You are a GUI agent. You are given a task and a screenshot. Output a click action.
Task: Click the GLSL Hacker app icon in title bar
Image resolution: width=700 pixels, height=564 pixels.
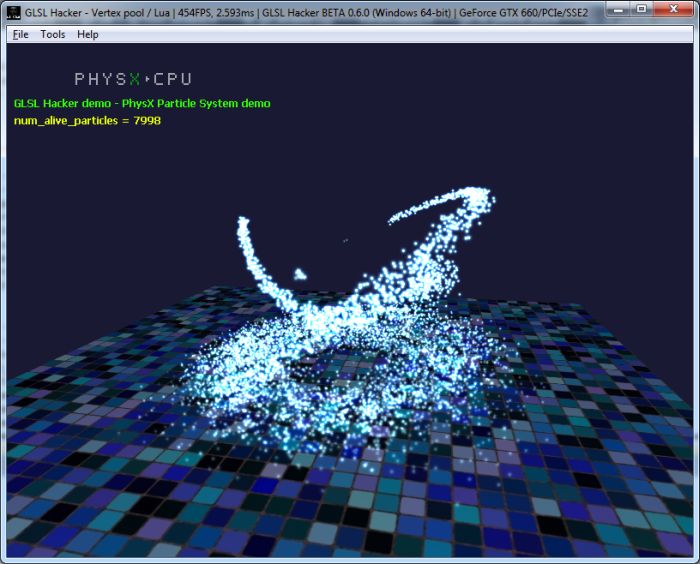[x=13, y=13]
